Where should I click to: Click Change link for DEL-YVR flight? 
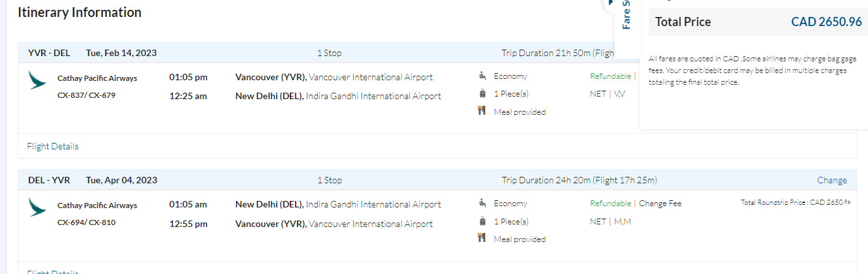[x=831, y=180]
